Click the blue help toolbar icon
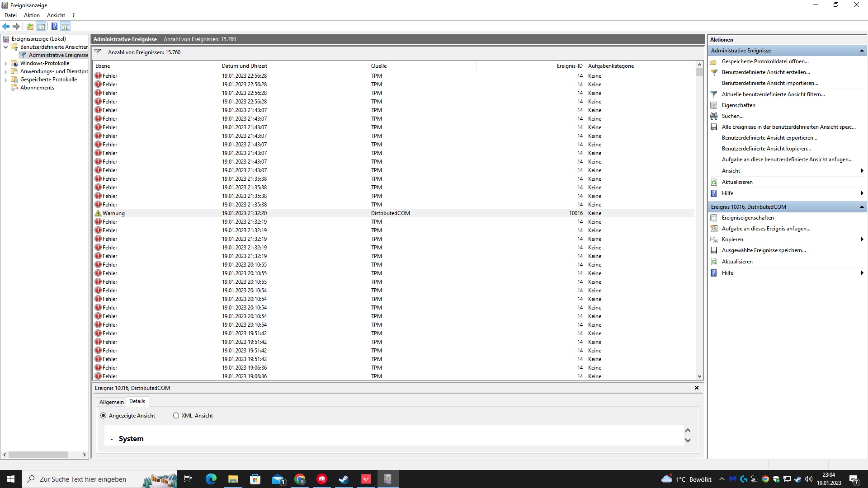Image resolution: width=868 pixels, height=488 pixels. (x=54, y=26)
